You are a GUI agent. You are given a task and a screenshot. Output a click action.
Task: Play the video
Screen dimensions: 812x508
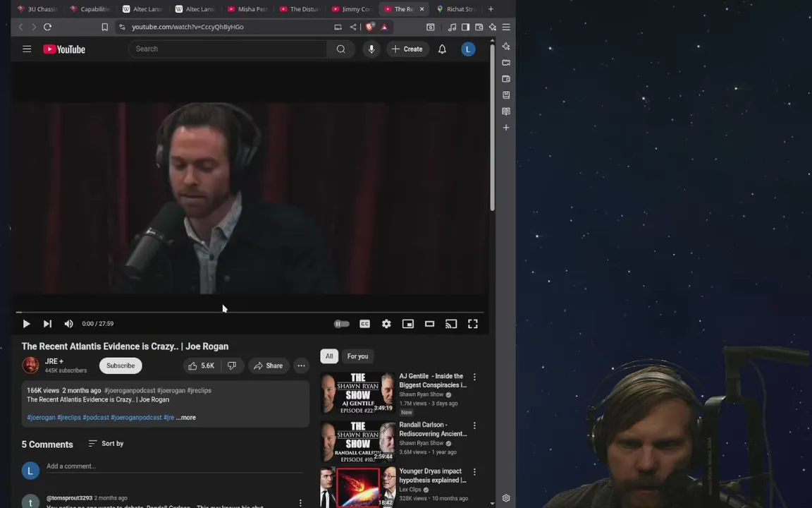click(x=26, y=323)
